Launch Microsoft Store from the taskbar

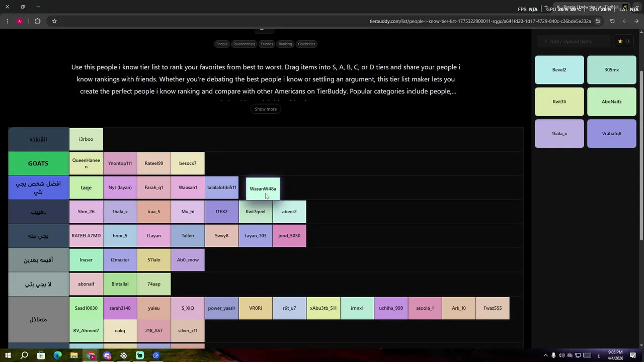click(x=41, y=355)
